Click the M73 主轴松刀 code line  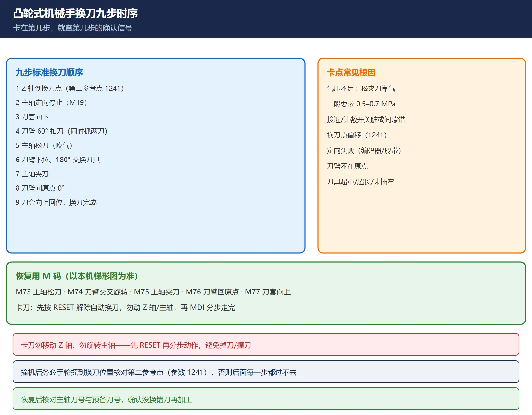153,292
